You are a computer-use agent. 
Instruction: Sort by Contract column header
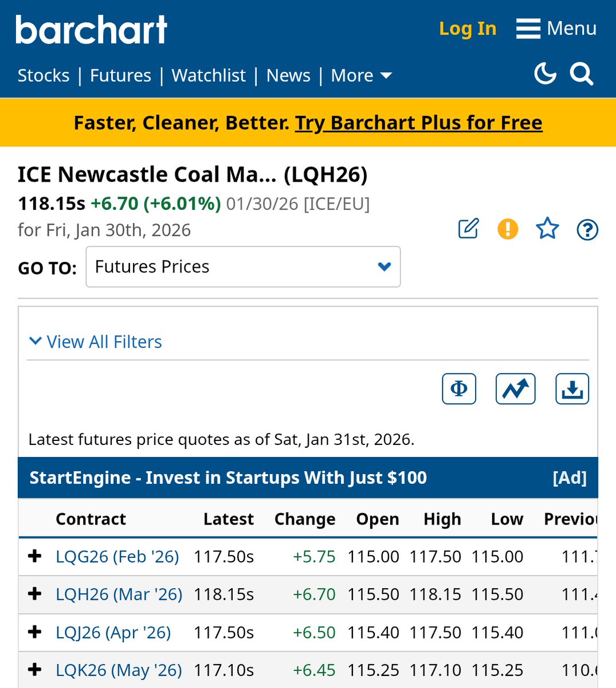click(x=91, y=519)
